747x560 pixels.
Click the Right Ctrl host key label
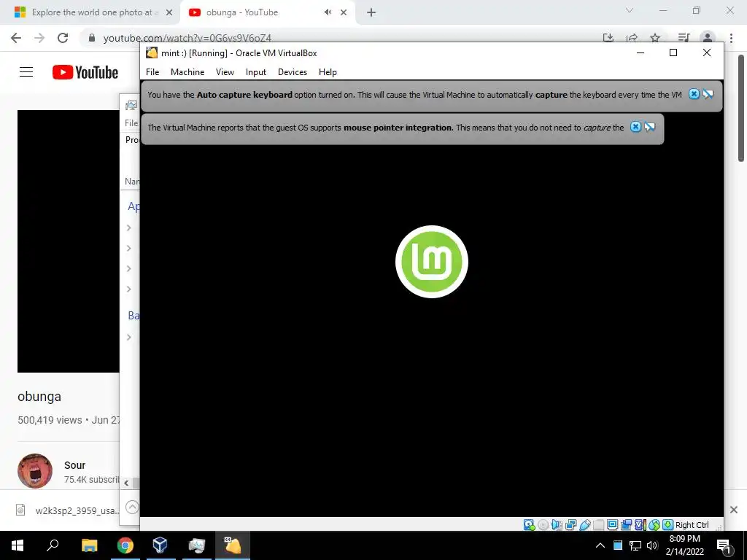[692, 525]
